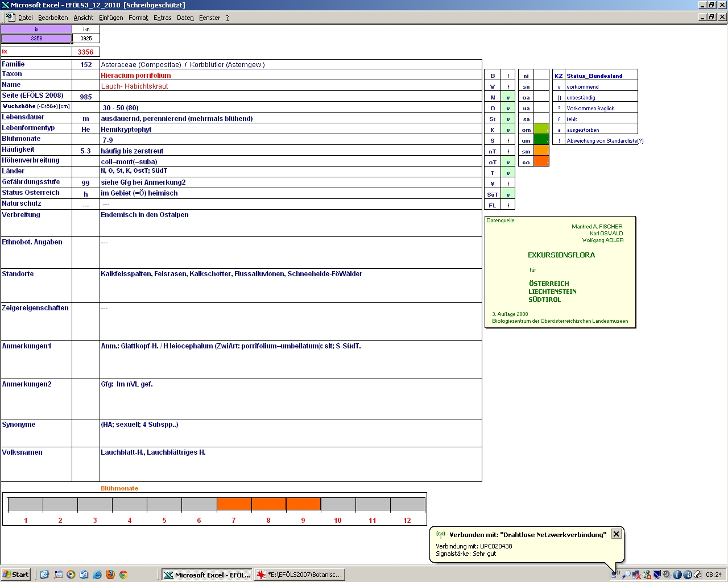Restore the workbook window in menu bar
Screen dimensions: 728x582
[x=712, y=17]
